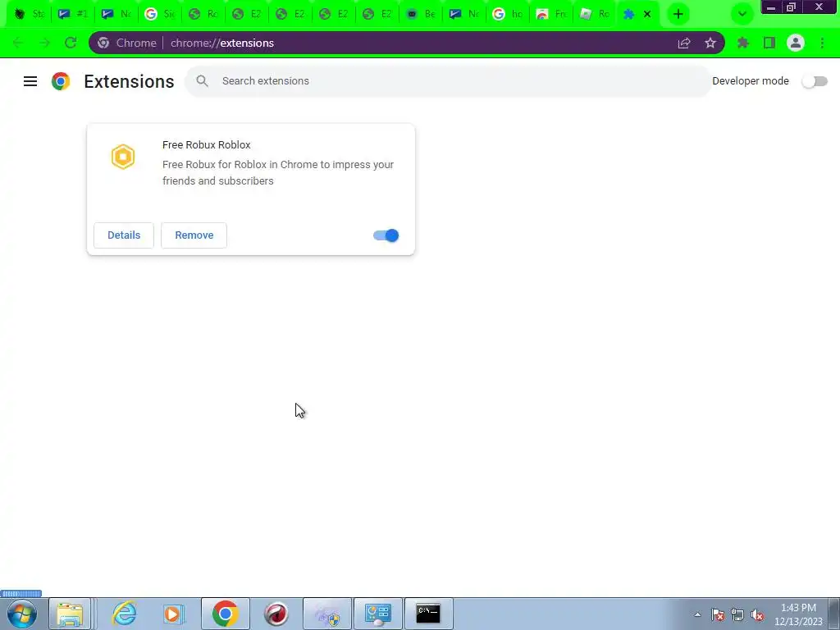Remove the Free Robux Roblox extension
Image resolution: width=840 pixels, height=630 pixels.
point(194,235)
